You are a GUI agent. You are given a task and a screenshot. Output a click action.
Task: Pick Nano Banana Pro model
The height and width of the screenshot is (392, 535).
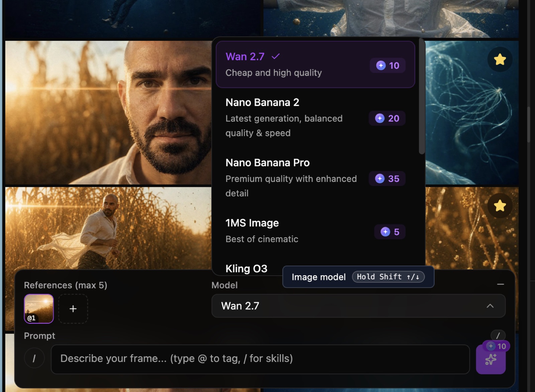[315, 178]
